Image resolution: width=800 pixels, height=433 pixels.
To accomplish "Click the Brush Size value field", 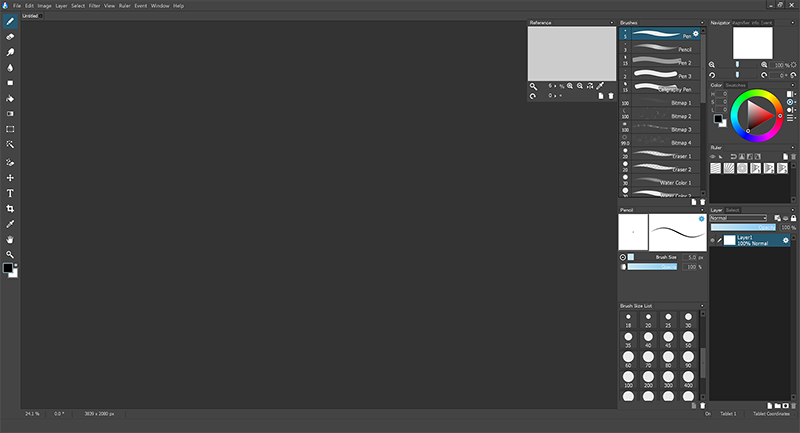I will point(690,257).
